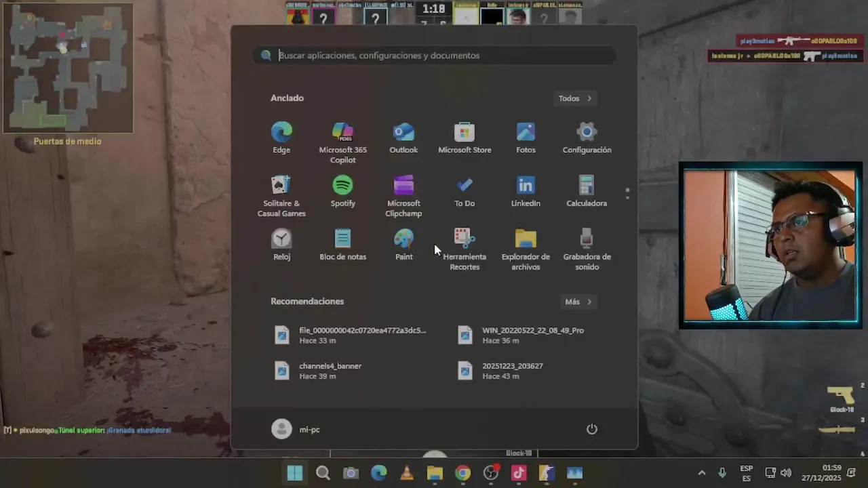The height and width of the screenshot is (488, 868).
Task: Open volume control in system tray
Action: (x=786, y=473)
